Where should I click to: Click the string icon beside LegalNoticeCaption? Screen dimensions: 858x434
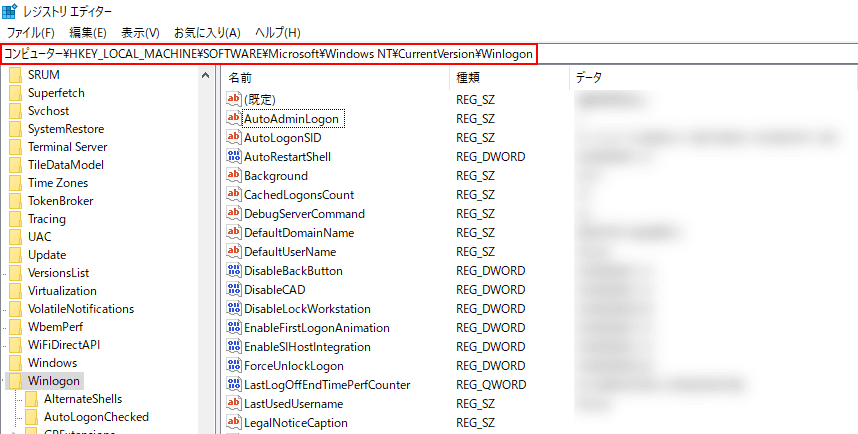click(234, 423)
